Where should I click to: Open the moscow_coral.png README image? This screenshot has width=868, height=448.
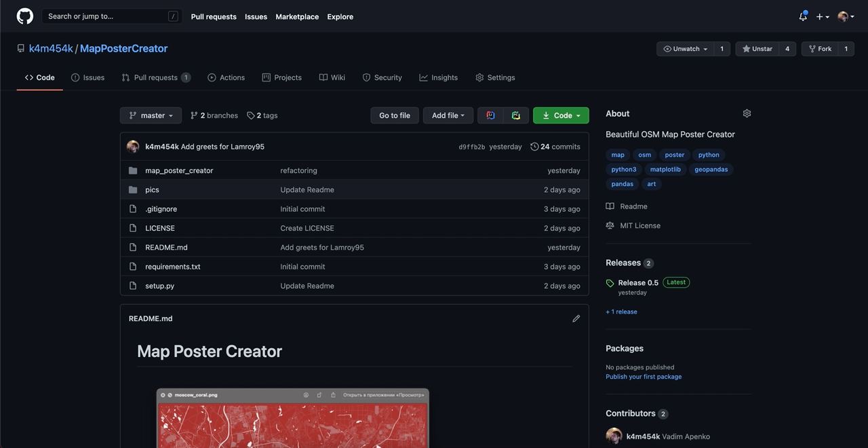[x=292, y=418]
